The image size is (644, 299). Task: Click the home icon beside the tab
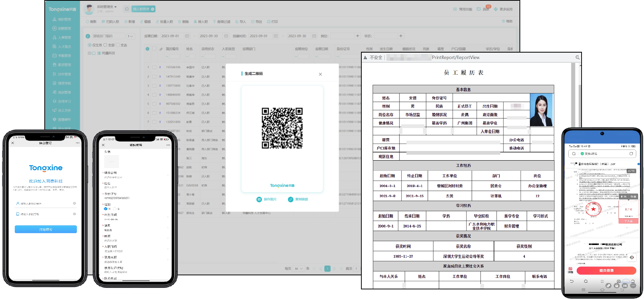coord(127,9)
